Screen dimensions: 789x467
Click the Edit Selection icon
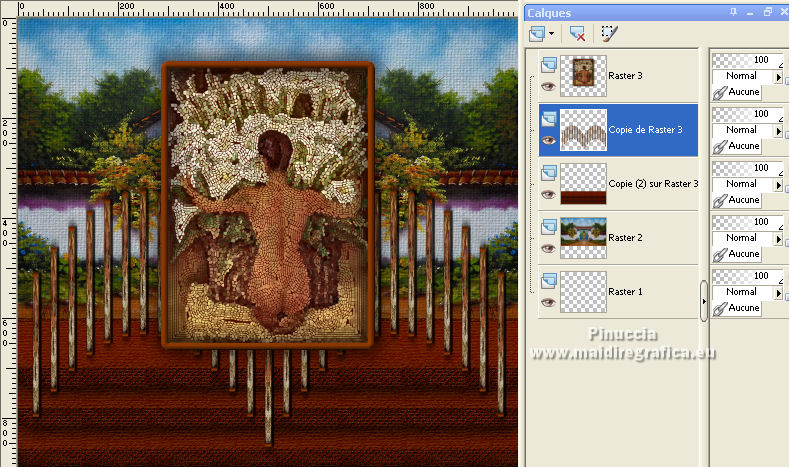coord(609,34)
